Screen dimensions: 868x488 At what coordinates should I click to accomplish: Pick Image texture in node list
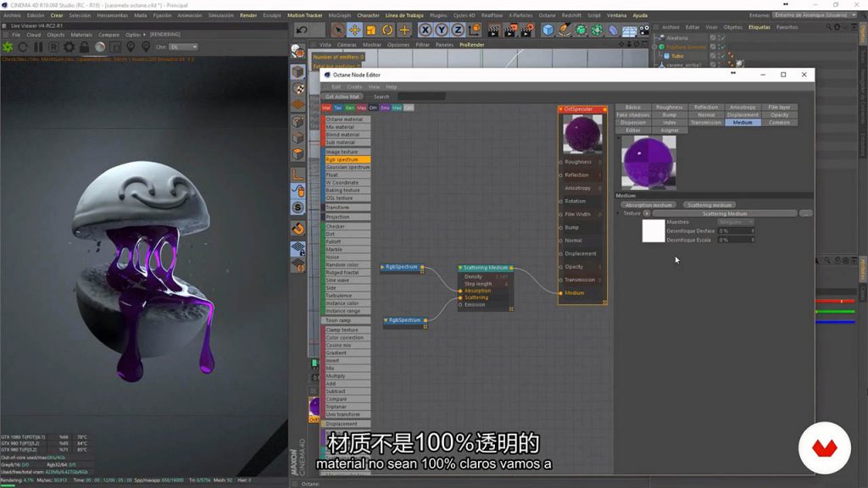348,152
